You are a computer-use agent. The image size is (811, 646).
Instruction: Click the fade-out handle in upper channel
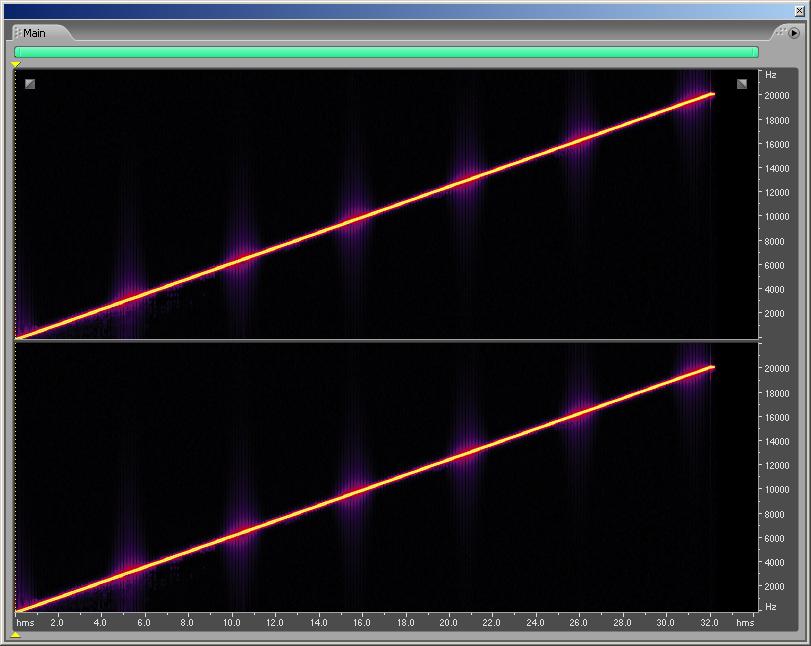(742, 84)
